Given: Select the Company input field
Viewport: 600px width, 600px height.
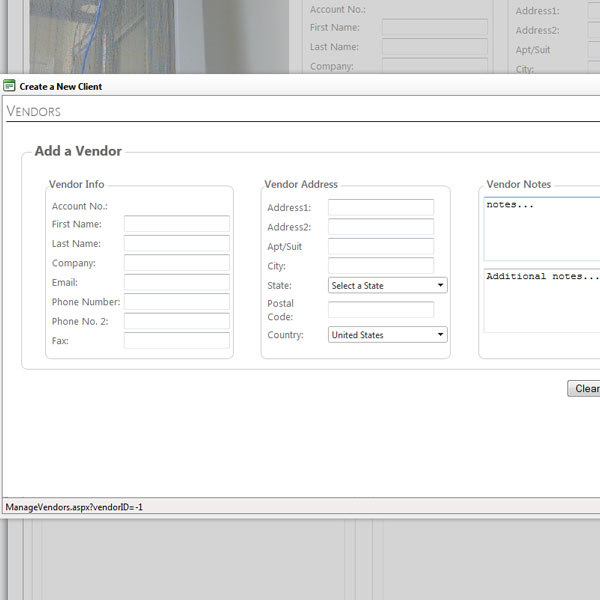Looking at the screenshot, I should [x=176, y=263].
